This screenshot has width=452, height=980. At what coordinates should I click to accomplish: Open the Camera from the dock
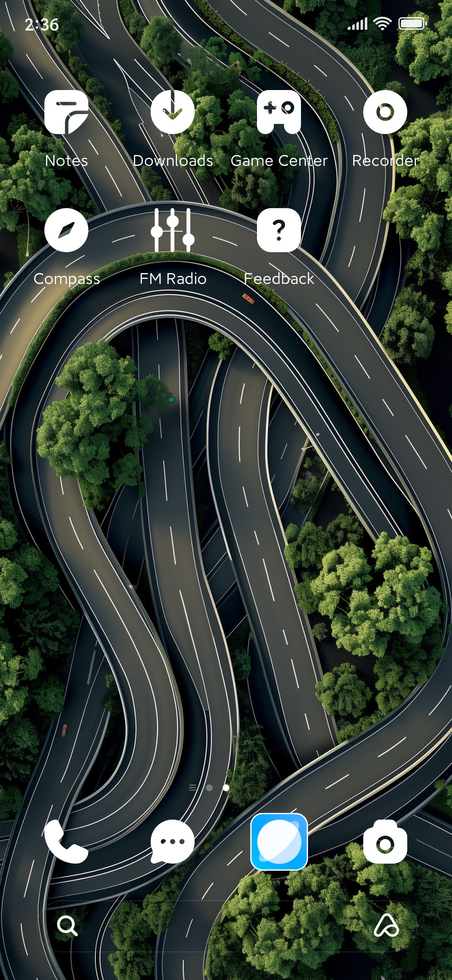coord(385,842)
